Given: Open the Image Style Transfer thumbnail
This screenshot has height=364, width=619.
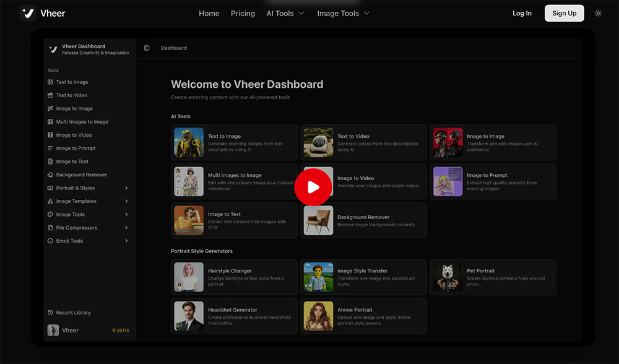Looking at the screenshot, I should (x=318, y=277).
